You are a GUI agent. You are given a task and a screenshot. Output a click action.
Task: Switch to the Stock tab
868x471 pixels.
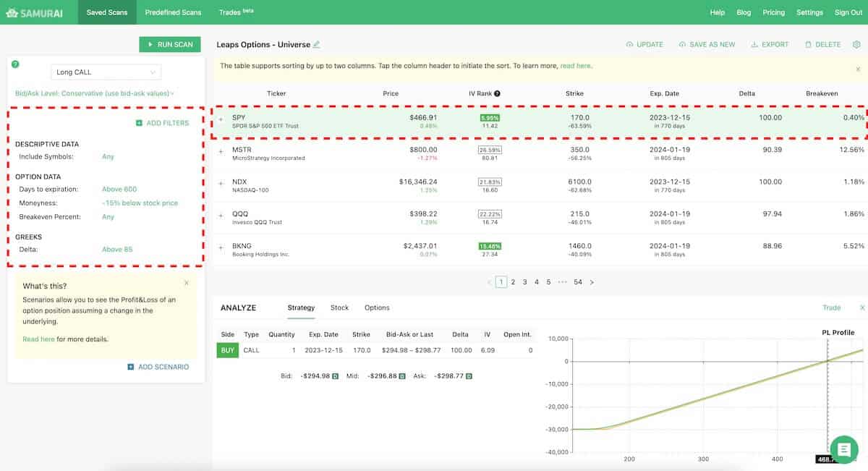[339, 307]
